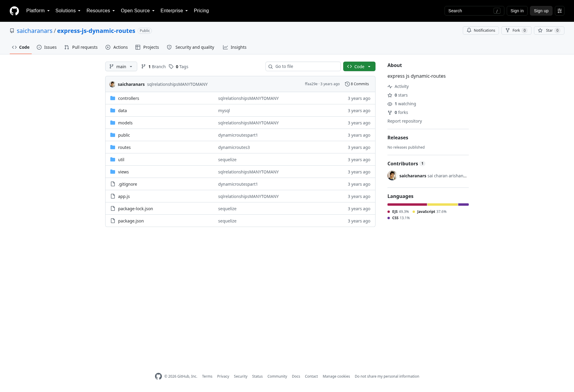Click the Notifications bell button

[x=481, y=30]
